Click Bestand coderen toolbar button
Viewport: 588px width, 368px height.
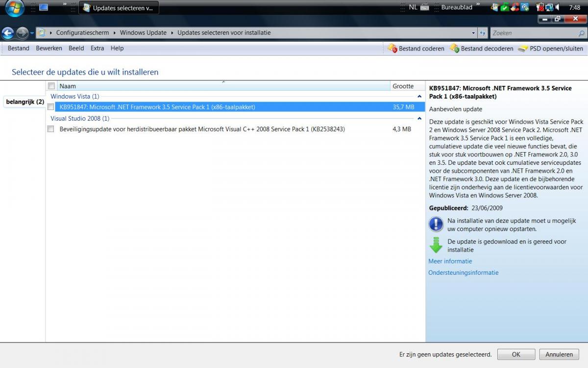click(416, 49)
